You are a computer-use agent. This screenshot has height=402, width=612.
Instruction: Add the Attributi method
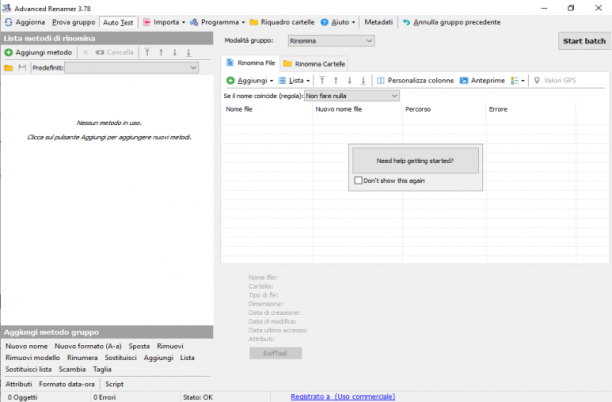[19, 384]
